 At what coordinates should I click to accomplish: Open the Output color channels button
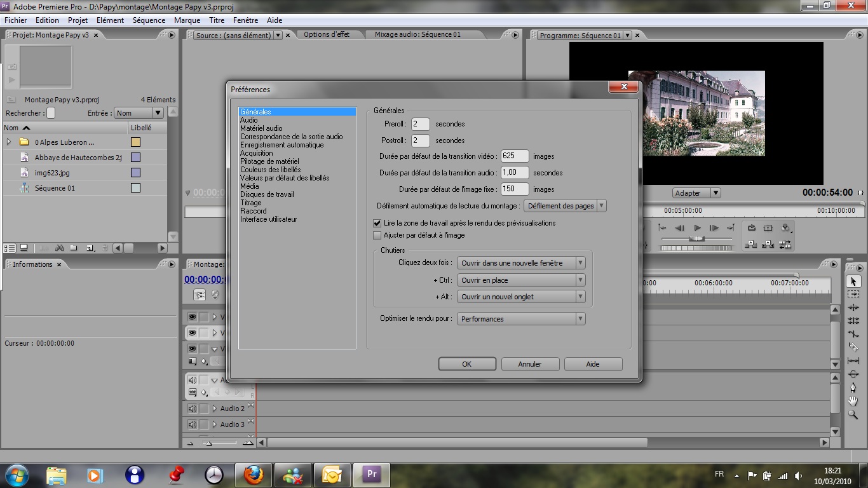coord(785,227)
